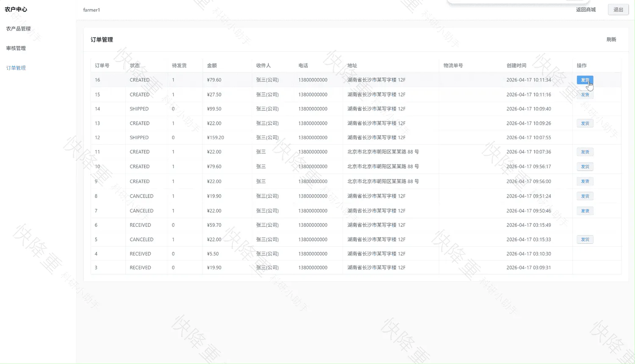Click timestamp 2026-04-17 10:11:34
635x364 pixels.
click(529, 80)
